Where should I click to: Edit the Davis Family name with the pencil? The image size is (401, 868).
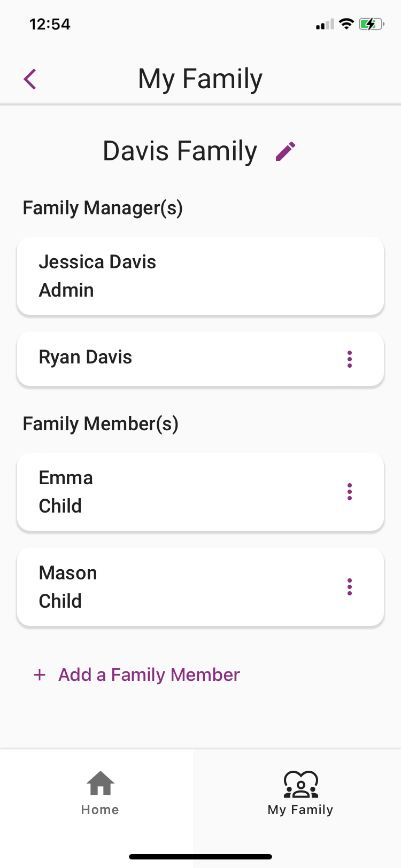click(x=286, y=151)
